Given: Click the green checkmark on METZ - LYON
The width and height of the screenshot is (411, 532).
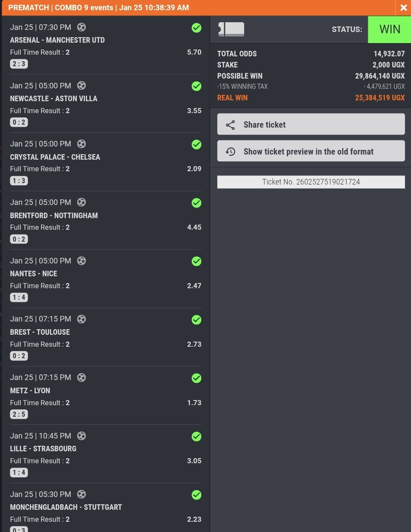Looking at the screenshot, I should tap(196, 378).
